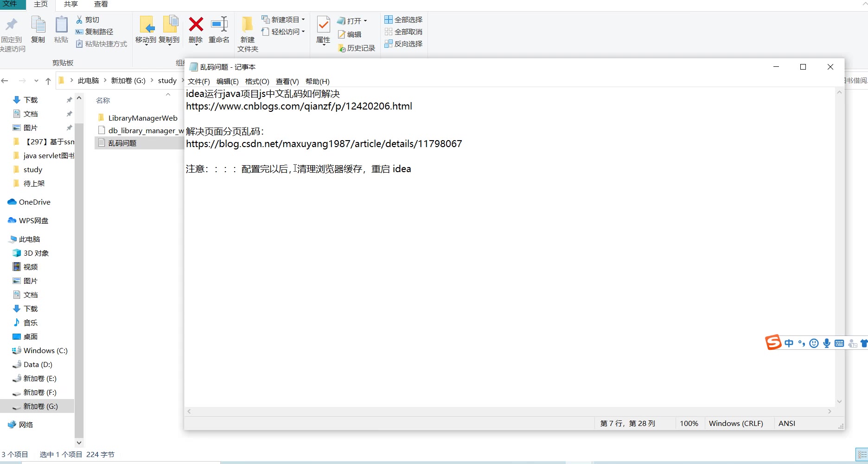868x464 pixels.
Task: Click the cnblogs URL text in Notepad
Action: point(299,106)
